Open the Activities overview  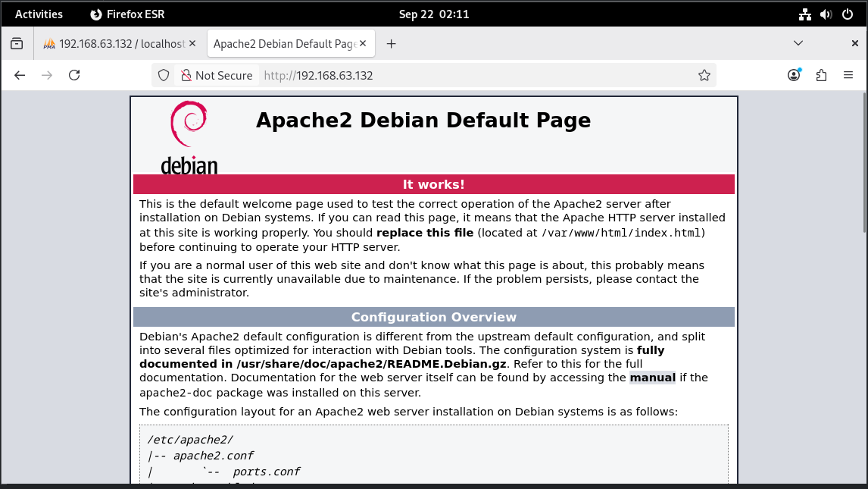pos(39,14)
